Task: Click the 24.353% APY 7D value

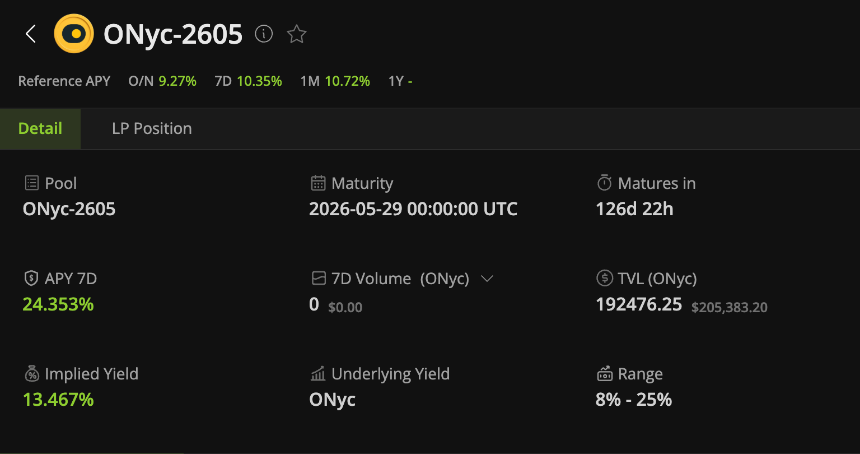Action: [58, 304]
